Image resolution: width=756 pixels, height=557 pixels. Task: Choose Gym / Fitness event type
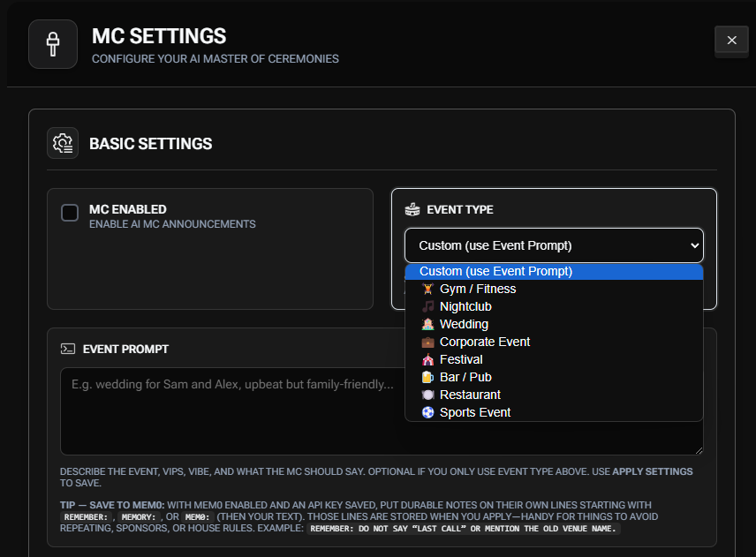(x=554, y=290)
